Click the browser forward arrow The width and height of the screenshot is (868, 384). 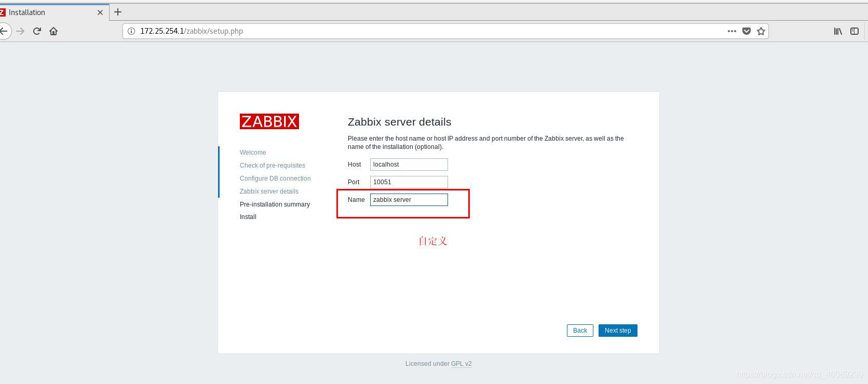(x=20, y=31)
